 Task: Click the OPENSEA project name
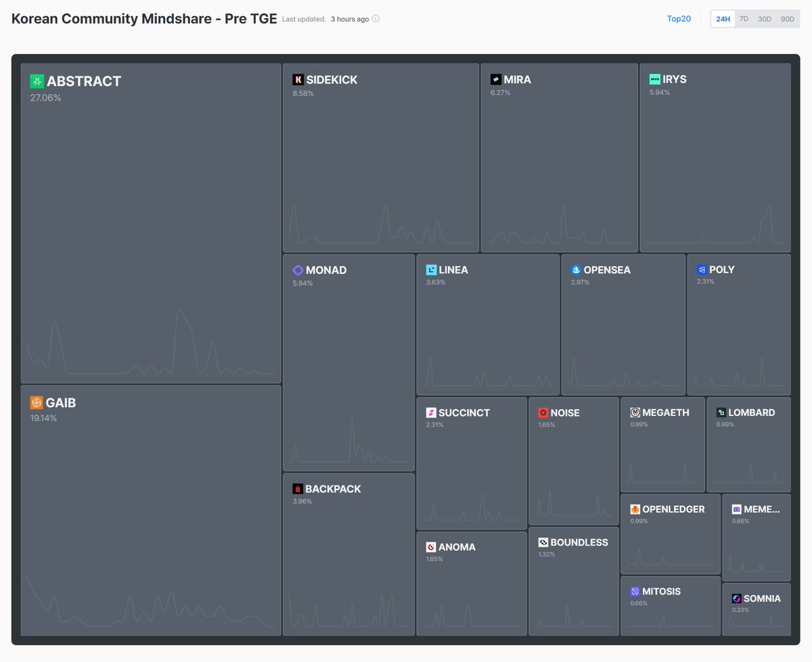607,270
